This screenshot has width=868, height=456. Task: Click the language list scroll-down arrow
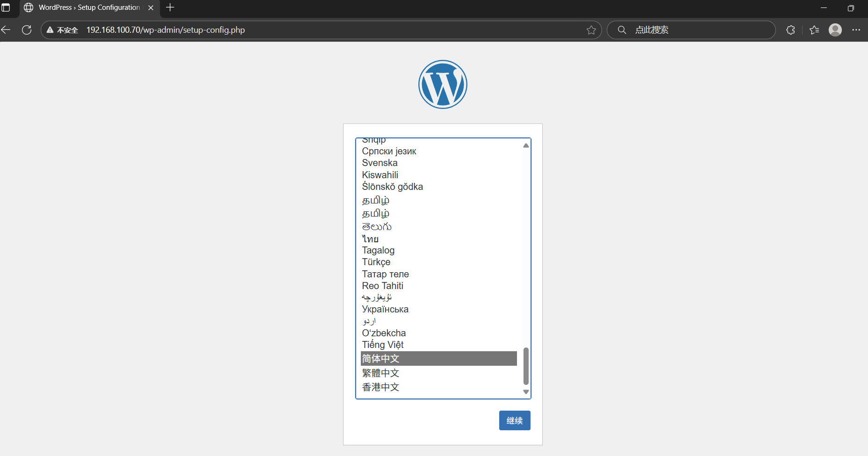point(526,392)
